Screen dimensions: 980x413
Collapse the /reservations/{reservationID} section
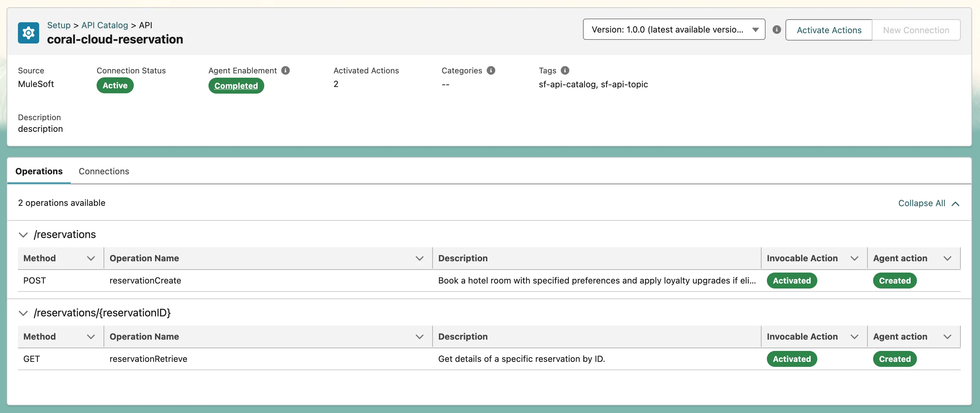click(x=23, y=313)
